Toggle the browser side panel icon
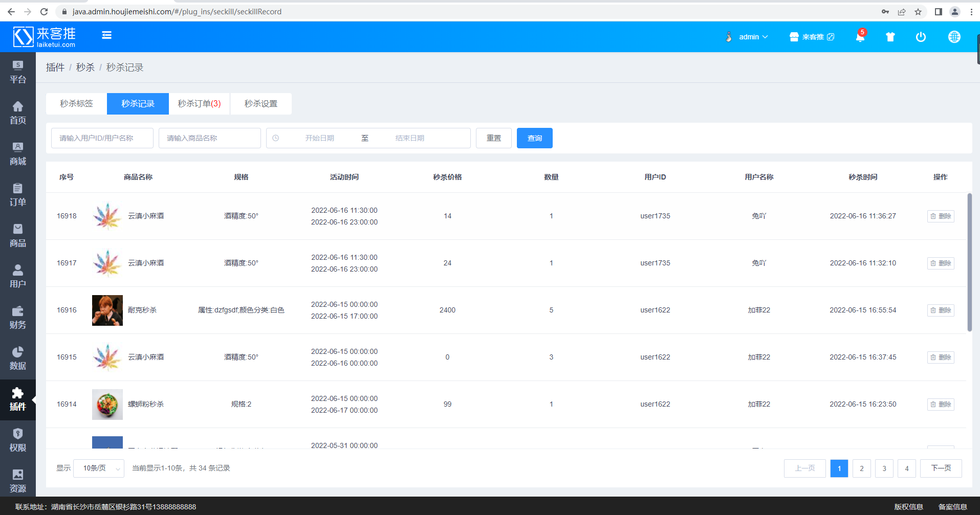This screenshot has height=515, width=980. (x=938, y=11)
